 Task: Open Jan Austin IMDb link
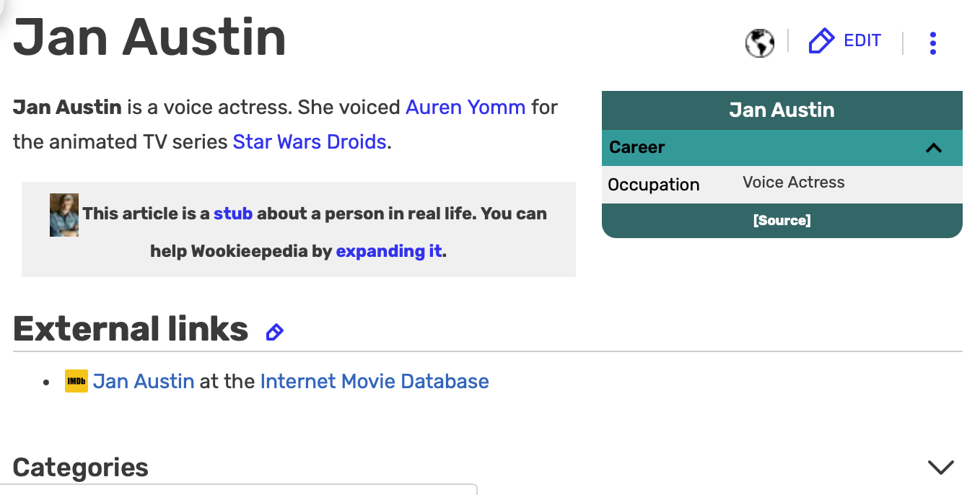pyautogui.click(x=144, y=381)
